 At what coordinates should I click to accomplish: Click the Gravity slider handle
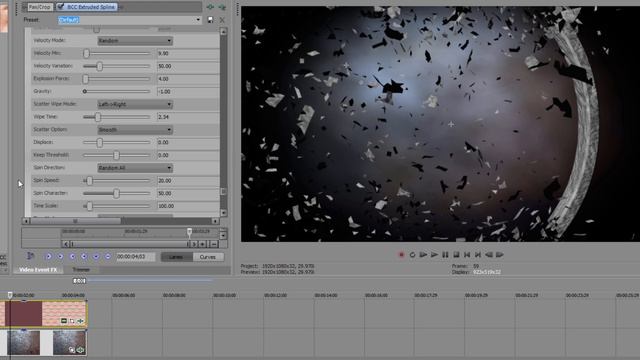coord(85,91)
